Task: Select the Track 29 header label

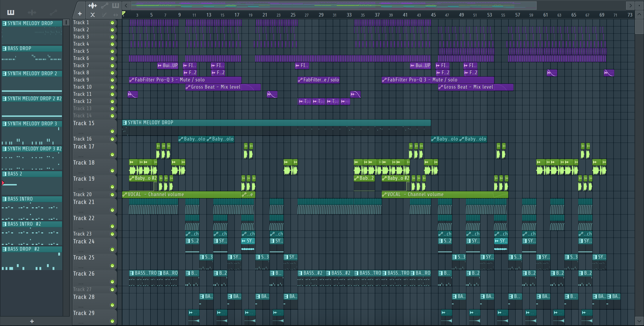Action: 84,313
